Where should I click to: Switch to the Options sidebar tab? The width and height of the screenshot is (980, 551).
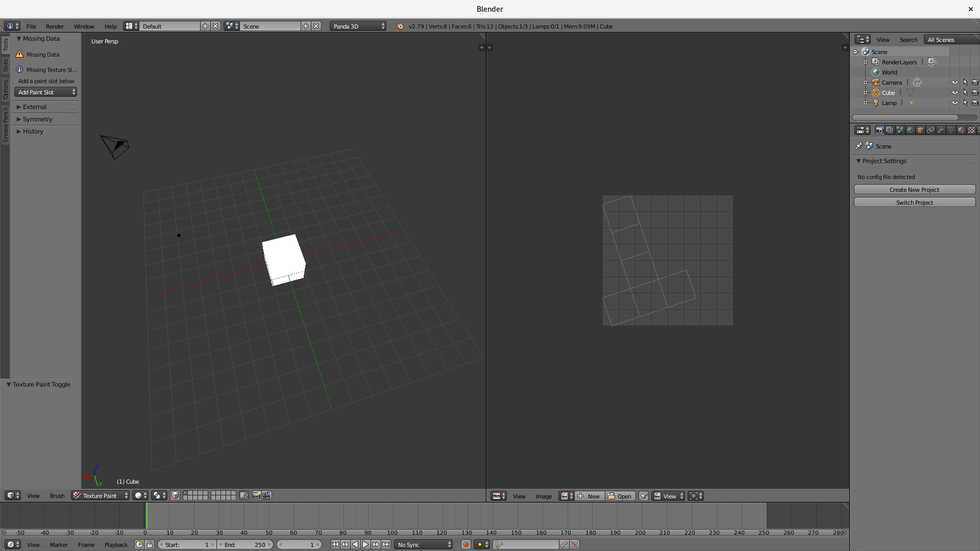6,89
